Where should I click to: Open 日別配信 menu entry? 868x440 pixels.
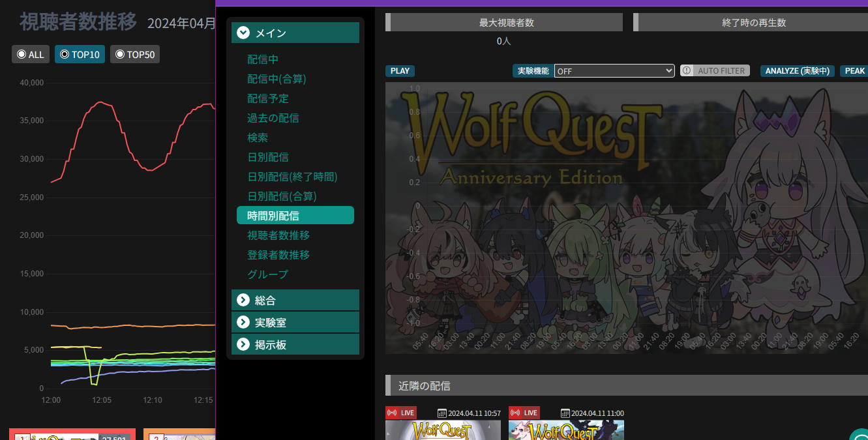(x=268, y=157)
